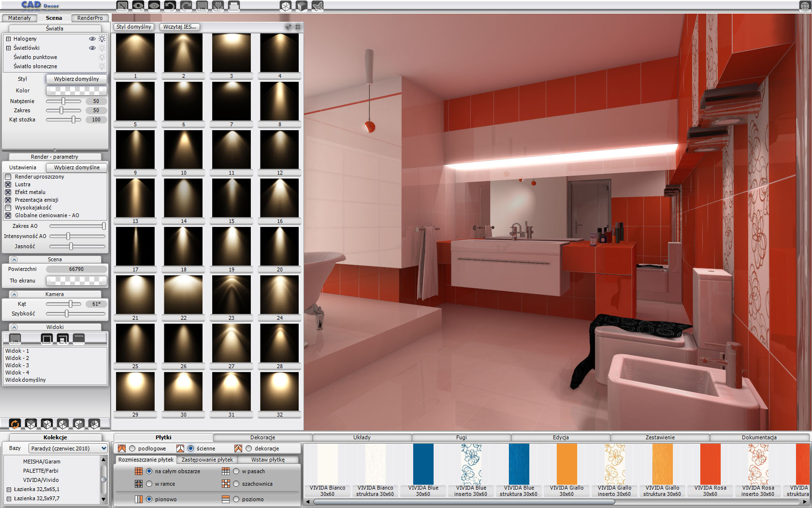Click the printer icon in top toolbar

(x=233, y=6)
